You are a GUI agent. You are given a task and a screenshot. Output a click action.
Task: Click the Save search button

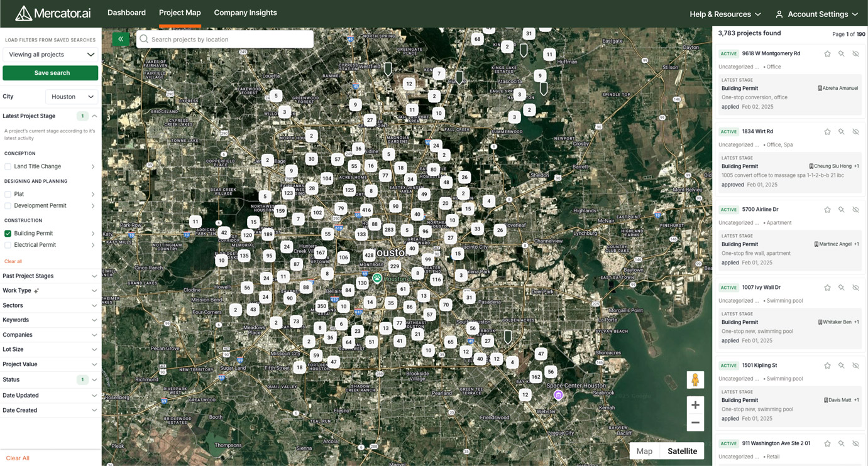point(51,73)
